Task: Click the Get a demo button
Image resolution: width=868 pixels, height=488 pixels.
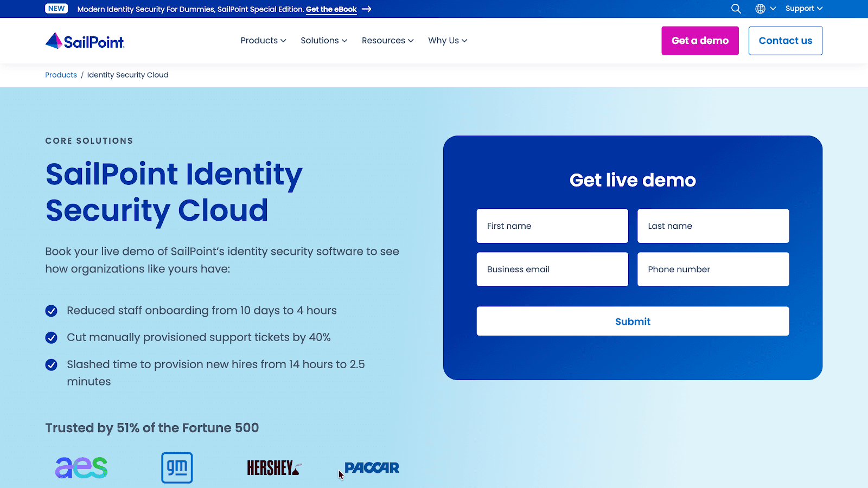Action: (x=700, y=40)
